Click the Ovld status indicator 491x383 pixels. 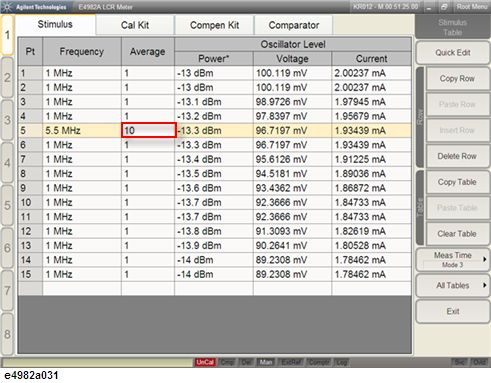pos(479,362)
